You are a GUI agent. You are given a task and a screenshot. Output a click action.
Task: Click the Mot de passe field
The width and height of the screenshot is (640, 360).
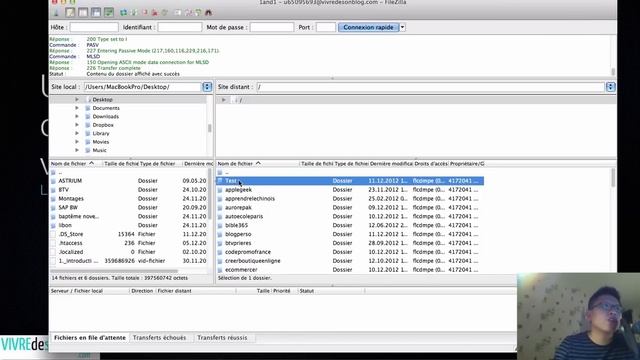(271, 27)
